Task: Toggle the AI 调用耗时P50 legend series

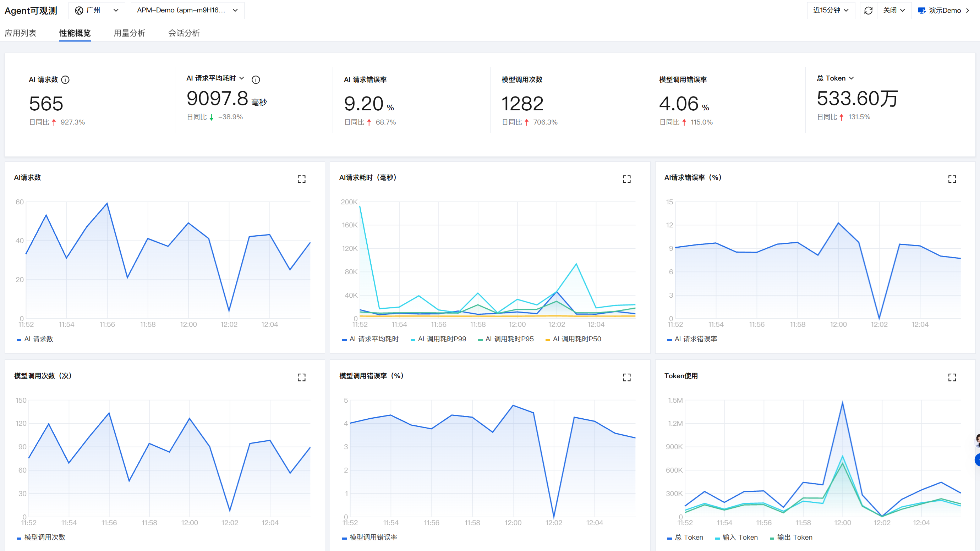Action: point(573,339)
